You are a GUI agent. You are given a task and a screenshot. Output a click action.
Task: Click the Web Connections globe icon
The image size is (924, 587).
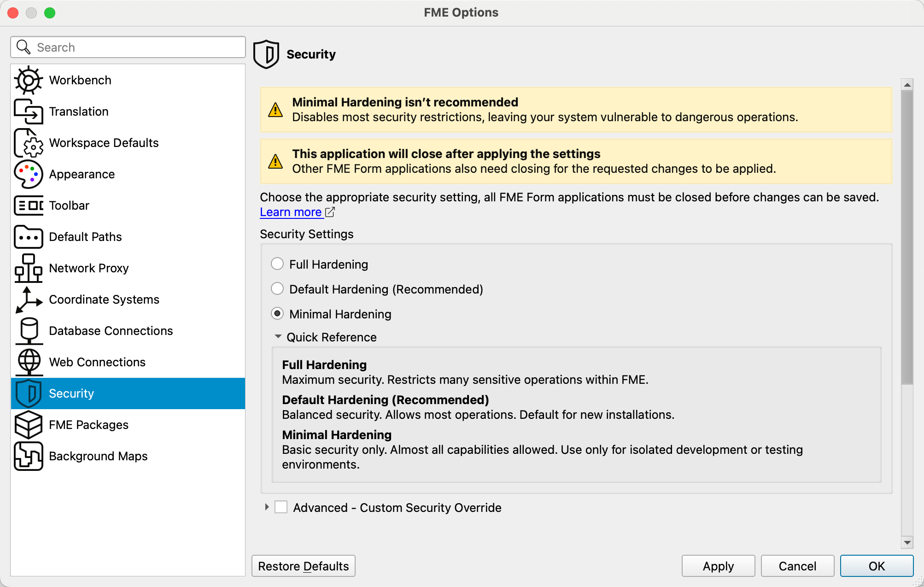pos(29,362)
